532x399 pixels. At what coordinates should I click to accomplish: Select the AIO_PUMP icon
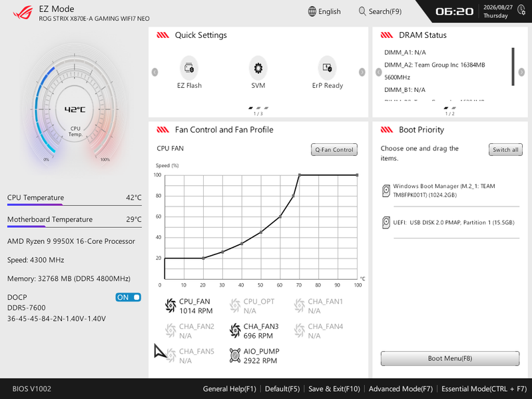click(235, 356)
